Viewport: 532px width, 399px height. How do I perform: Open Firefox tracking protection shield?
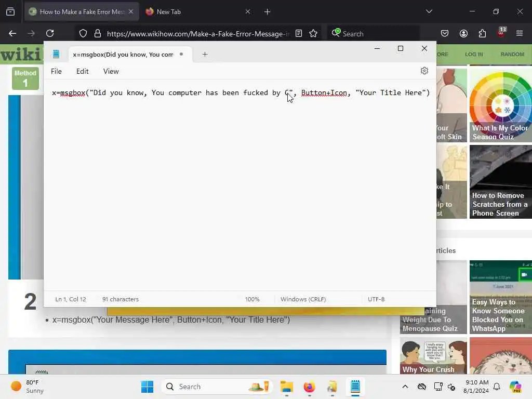83,33
